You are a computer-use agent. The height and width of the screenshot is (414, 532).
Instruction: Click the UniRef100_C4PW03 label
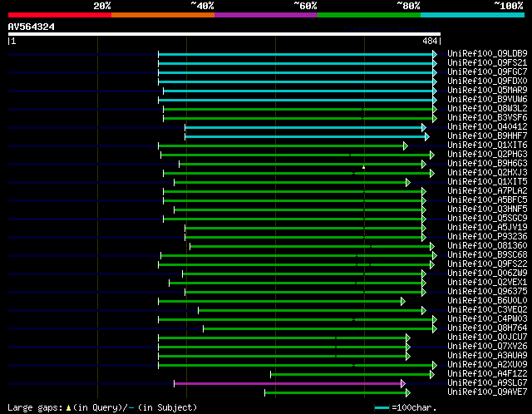pyautogui.click(x=487, y=319)
